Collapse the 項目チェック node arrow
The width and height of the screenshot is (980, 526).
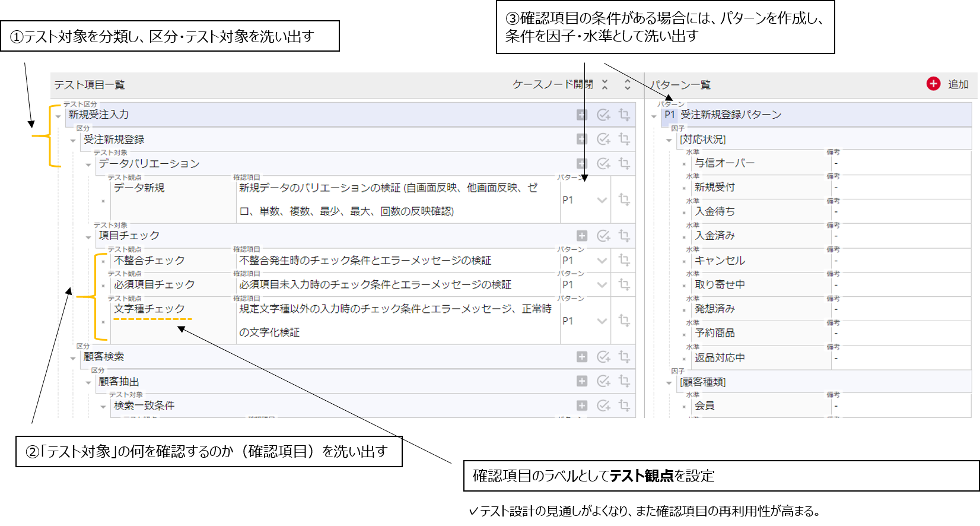click(88, 237)
